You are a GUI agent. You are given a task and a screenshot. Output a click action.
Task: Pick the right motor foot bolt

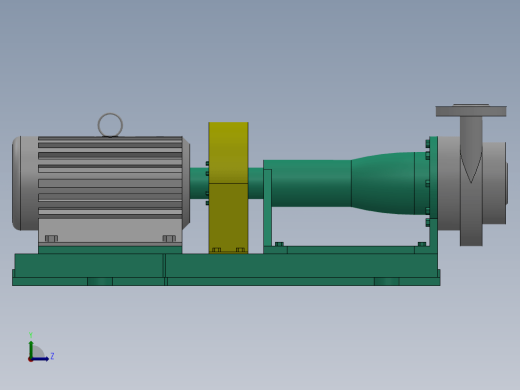169,238
